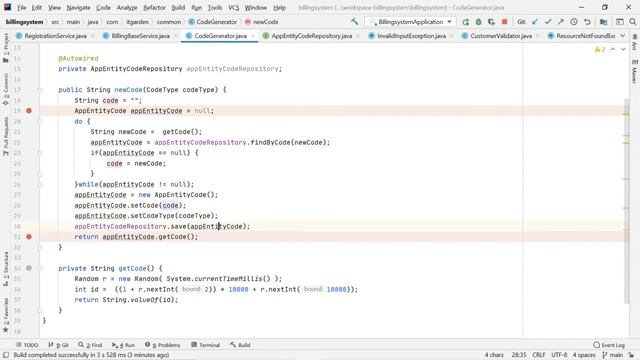Viewport: 640px width, 360px height.
Task: Open the Commit tool window sidebar
Action: [6, 90]
